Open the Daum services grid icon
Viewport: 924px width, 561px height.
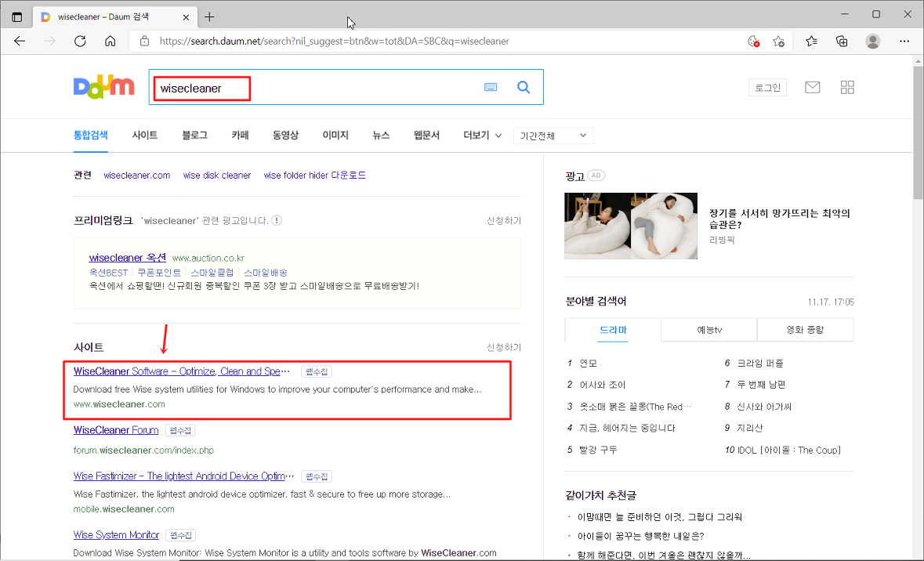click(847, 87)
